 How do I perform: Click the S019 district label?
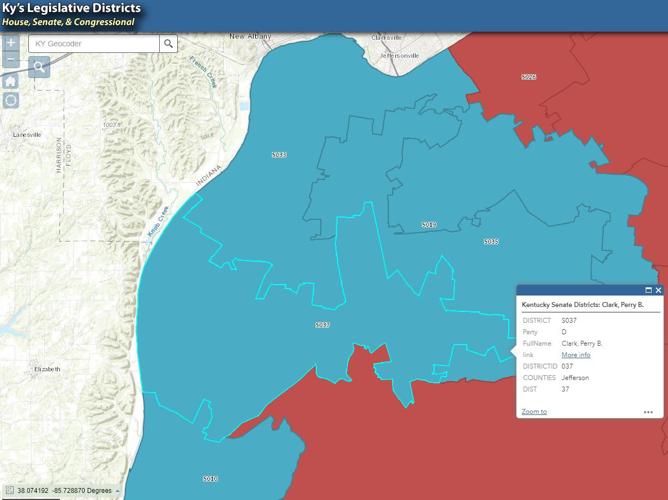pyautogui.click(x=429, y=225)
